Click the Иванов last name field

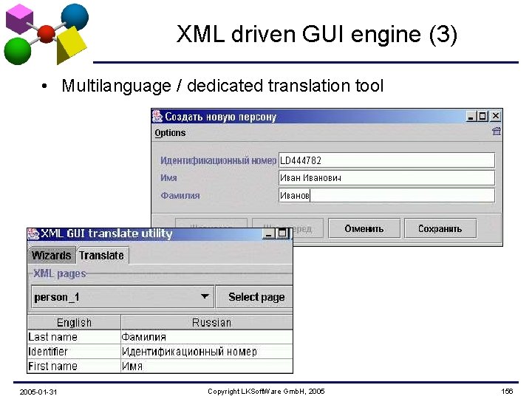(386, 195)
